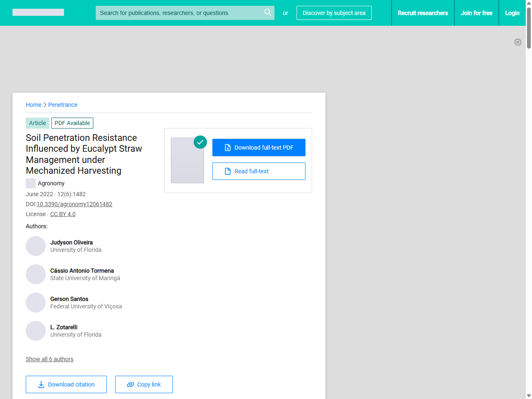Download the full-text PDF

259,148
